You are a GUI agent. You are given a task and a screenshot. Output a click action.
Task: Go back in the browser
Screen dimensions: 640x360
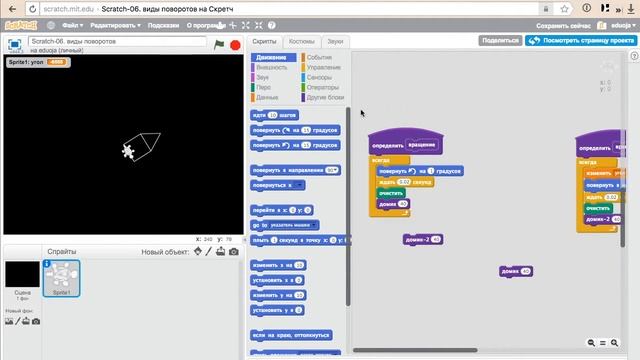click(12, 9)
